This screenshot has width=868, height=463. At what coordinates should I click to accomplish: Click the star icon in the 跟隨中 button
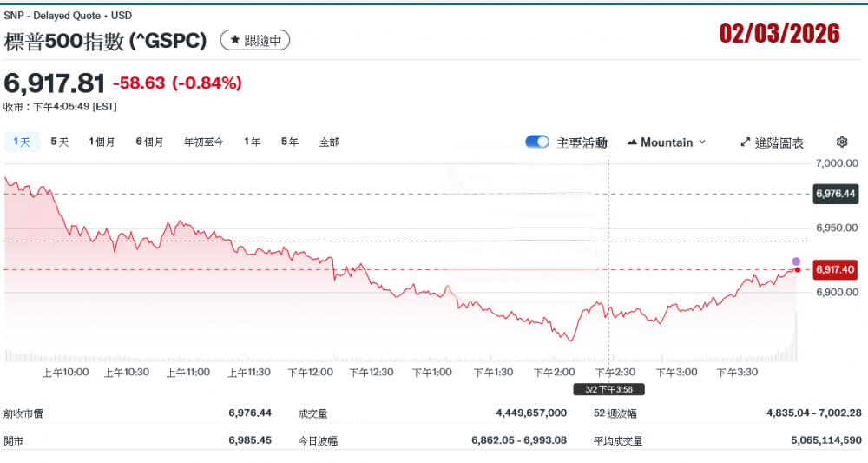234,40
